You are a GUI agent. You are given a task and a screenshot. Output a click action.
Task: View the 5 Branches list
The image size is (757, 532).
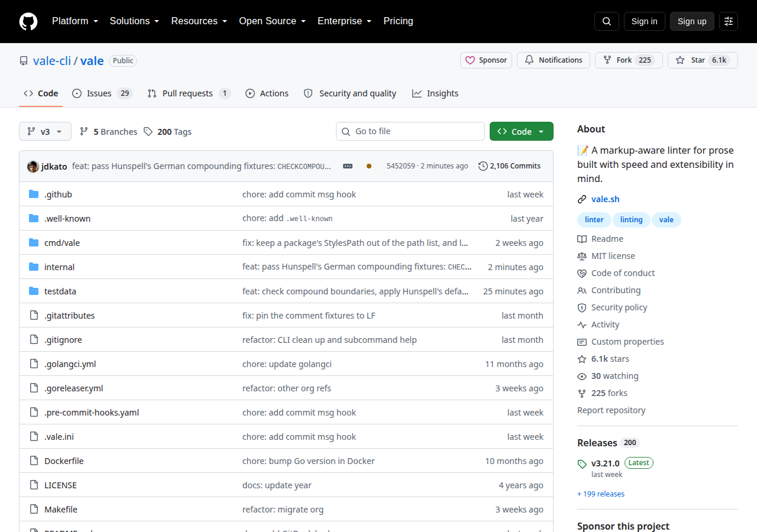pos(108,132)
